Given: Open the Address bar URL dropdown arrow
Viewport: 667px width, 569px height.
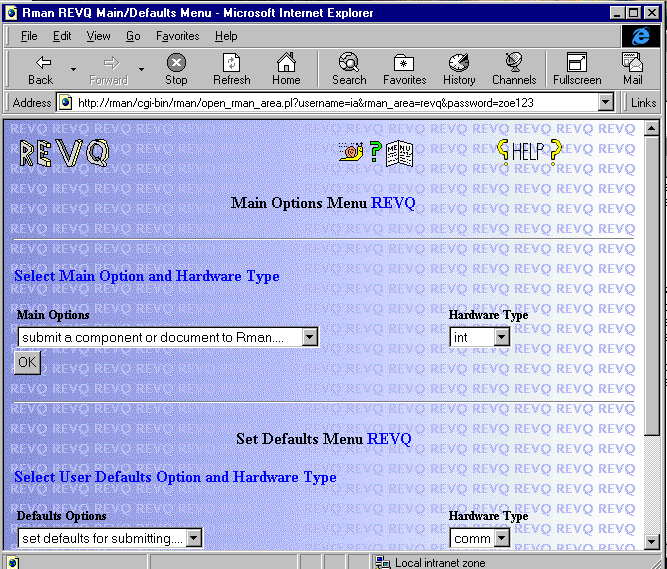Looking at the screenshot, I should (x=605, y=102).
